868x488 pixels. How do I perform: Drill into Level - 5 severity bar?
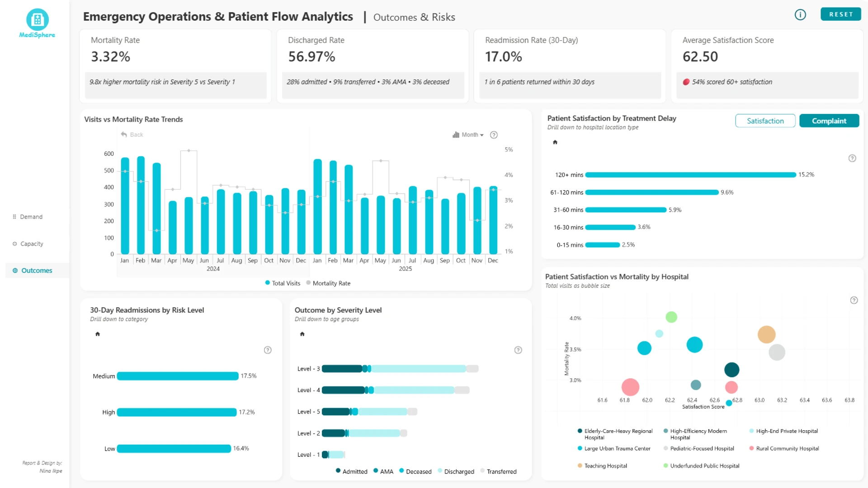pos(369,412)
